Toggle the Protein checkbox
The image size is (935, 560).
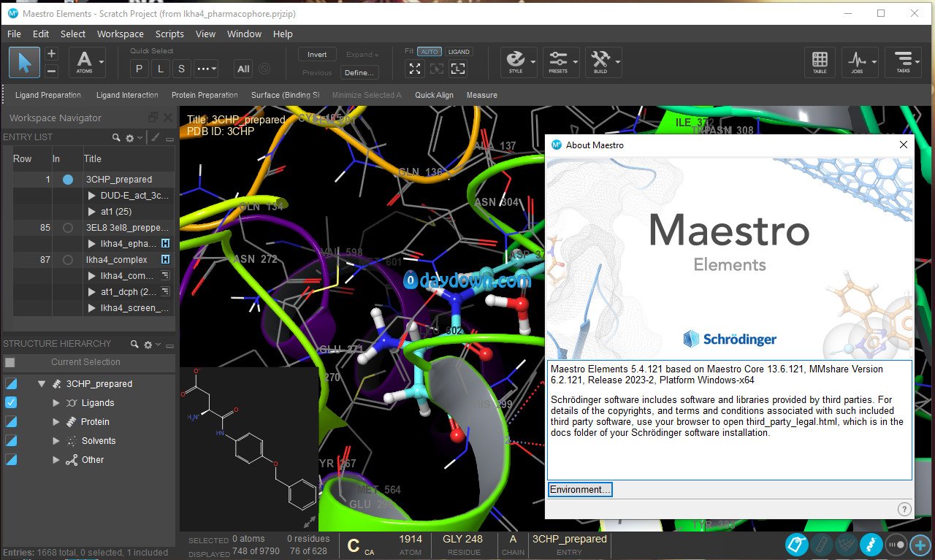pyautogui.click(x=11, y=421)
